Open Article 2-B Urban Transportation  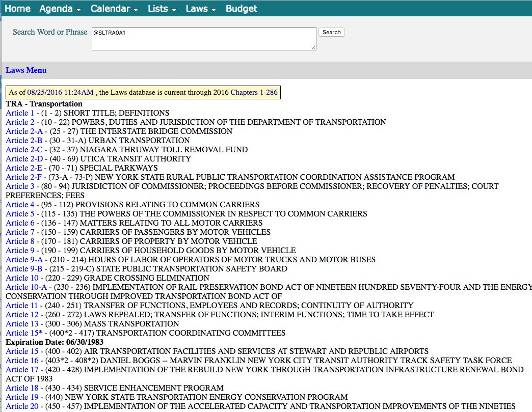coord(24,141)
